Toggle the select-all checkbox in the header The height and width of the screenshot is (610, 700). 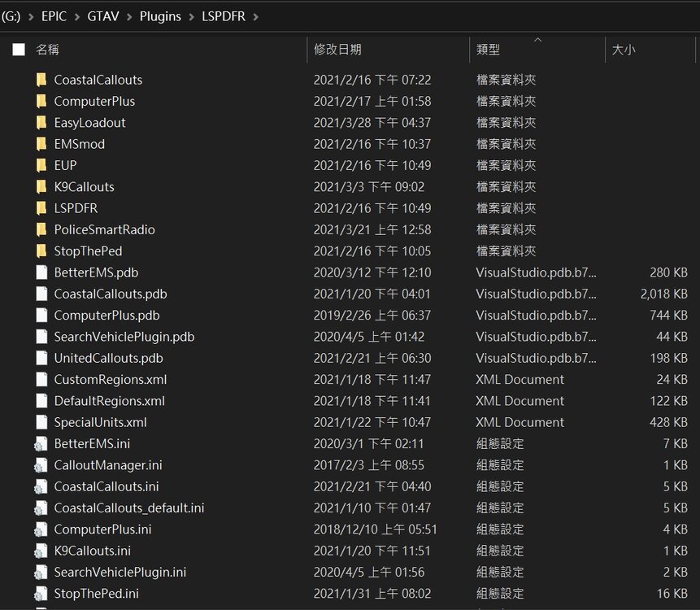pos(18,49)
